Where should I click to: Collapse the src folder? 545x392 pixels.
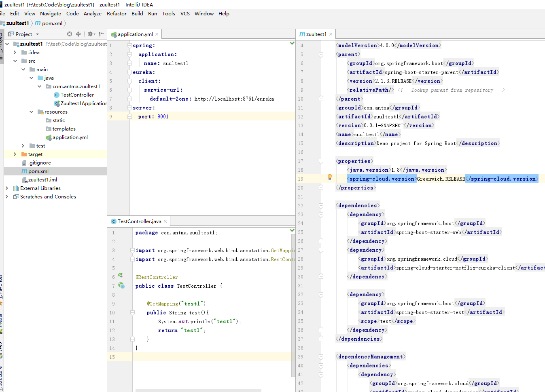(15, 61)
